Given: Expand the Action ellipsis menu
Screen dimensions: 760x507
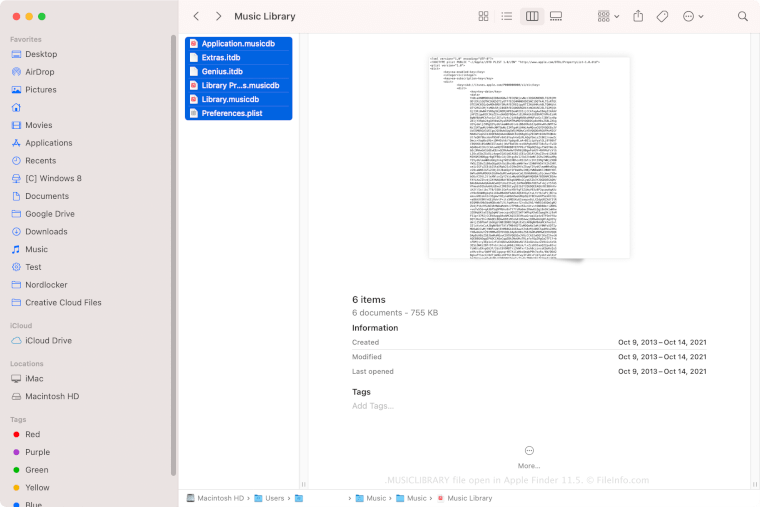Looking at the screenshot, I should tap(693, 16).
